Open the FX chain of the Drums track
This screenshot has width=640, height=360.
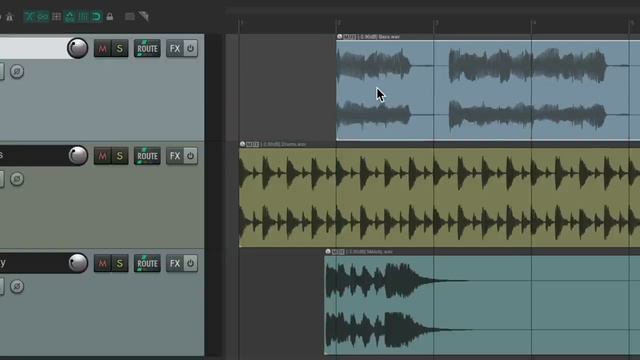175,156
